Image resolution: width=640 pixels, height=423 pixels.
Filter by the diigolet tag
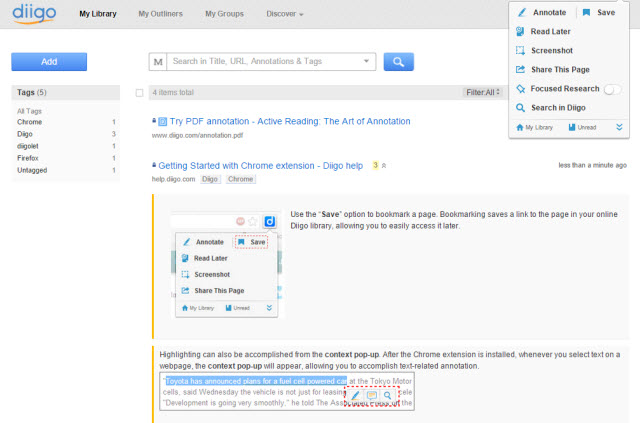point(27,146)
